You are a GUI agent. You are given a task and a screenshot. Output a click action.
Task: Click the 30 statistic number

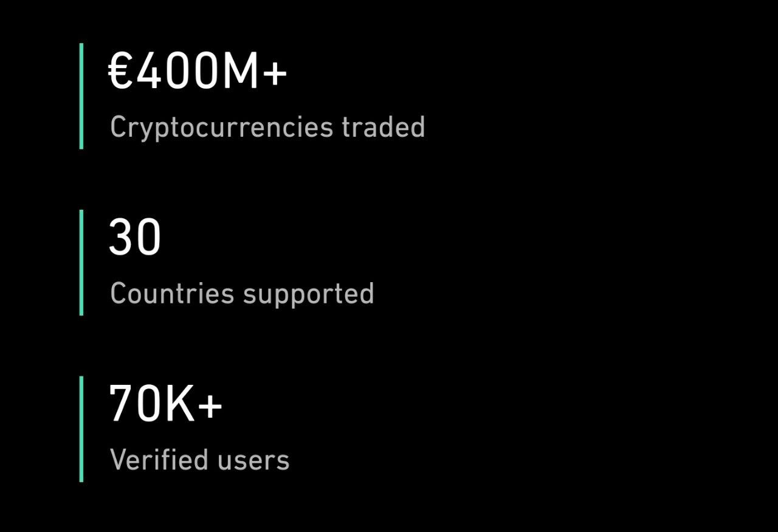click(x=135, y=237)
